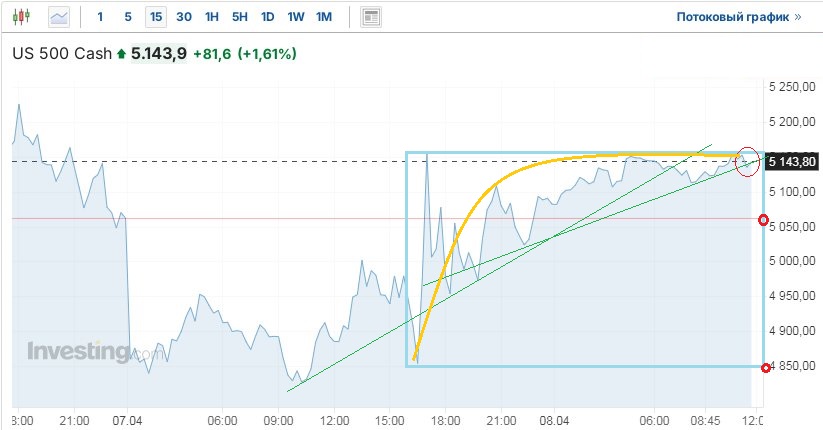Click the red handle near 4 850,00

click(765, 366)
